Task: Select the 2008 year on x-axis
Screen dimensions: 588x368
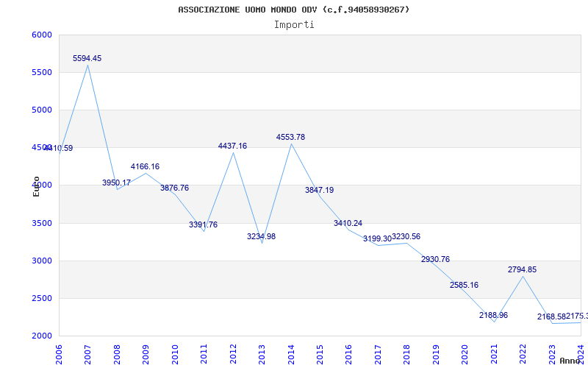Action: point(117,355)
